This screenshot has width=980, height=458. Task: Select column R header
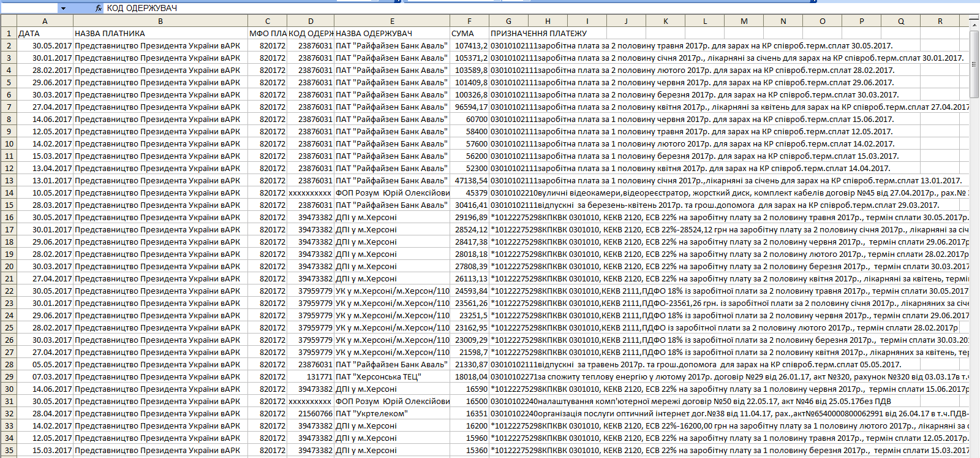pos(940,21)
